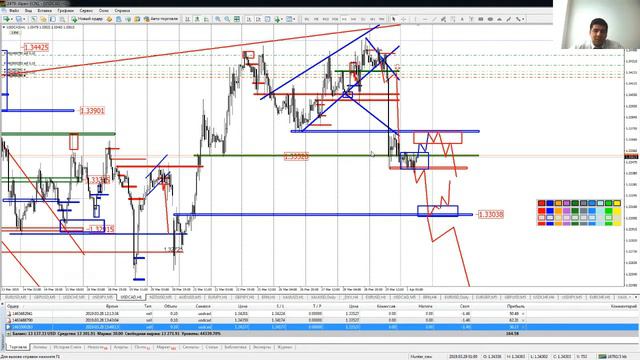Open the Файл menu
Screen dimensions: 640x360
pos(13,11)
